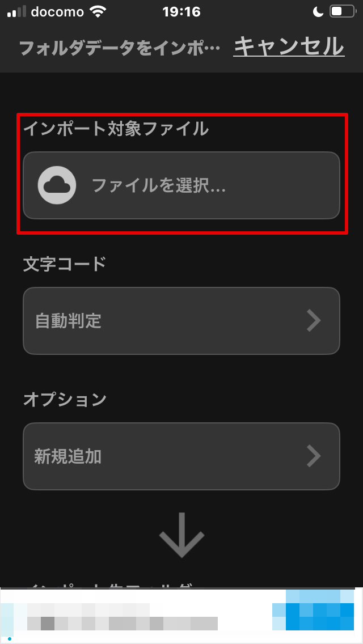
Task: Click the chevron arrow beside 自動判定
Action: click(x=314, y=321)
